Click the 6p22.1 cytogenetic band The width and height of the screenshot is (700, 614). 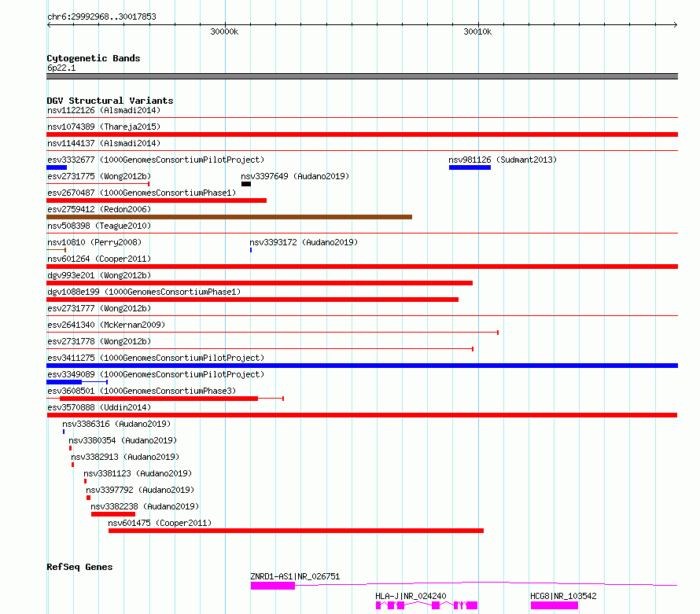[362, 76]
